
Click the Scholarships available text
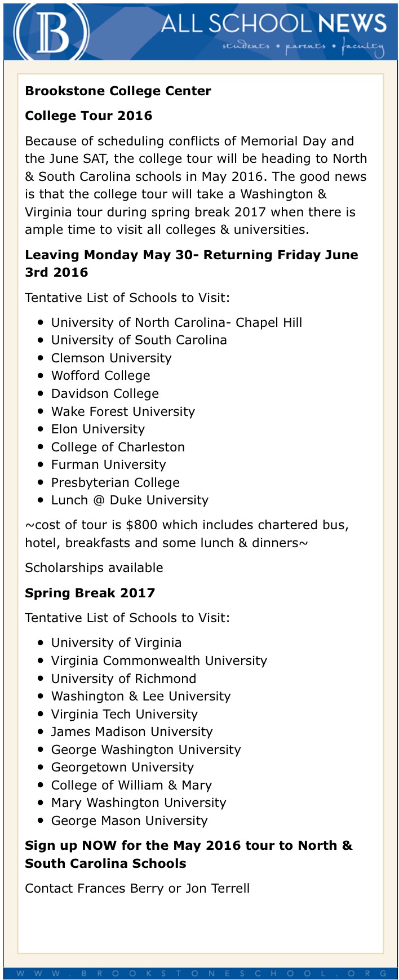pyautogui.click(x=94, y=567)
